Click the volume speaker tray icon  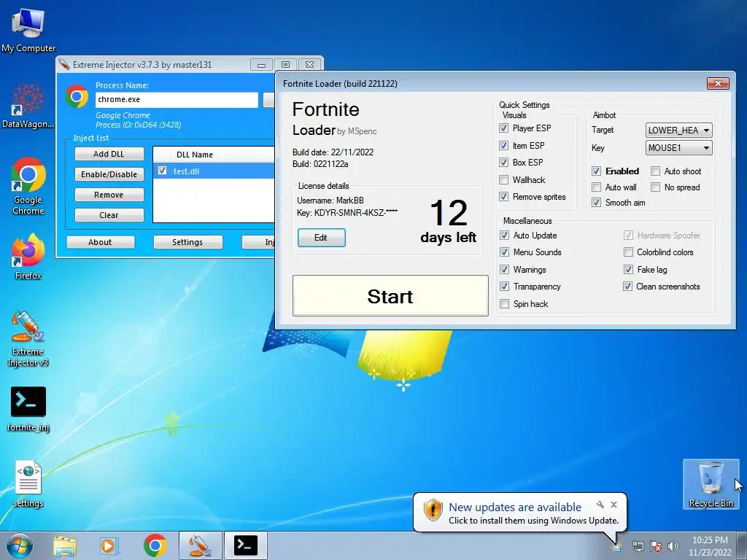coord(673,546)
